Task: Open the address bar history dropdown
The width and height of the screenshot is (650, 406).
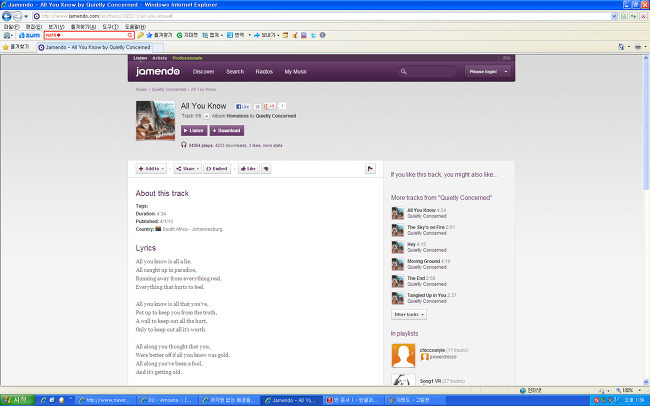Action: coord(614,16)
